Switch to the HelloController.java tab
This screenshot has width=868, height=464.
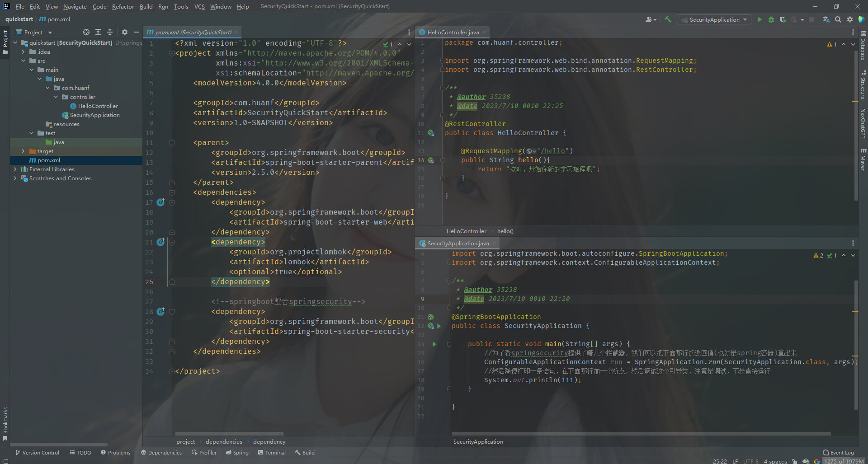453,32
